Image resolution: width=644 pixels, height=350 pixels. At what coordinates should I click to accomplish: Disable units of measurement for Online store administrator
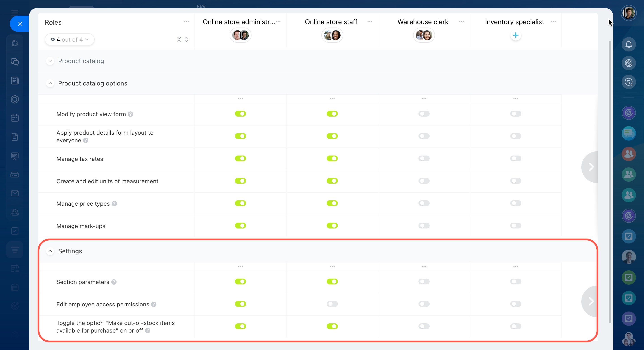tap(240, 181)
